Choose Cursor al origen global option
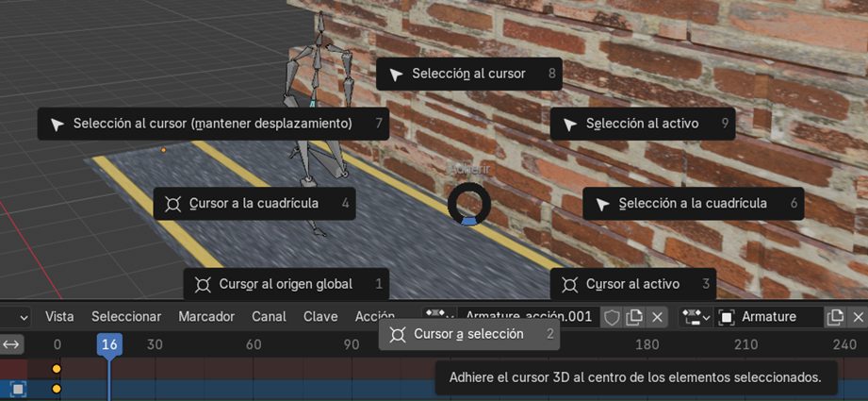868x401 pixels. 287,284
